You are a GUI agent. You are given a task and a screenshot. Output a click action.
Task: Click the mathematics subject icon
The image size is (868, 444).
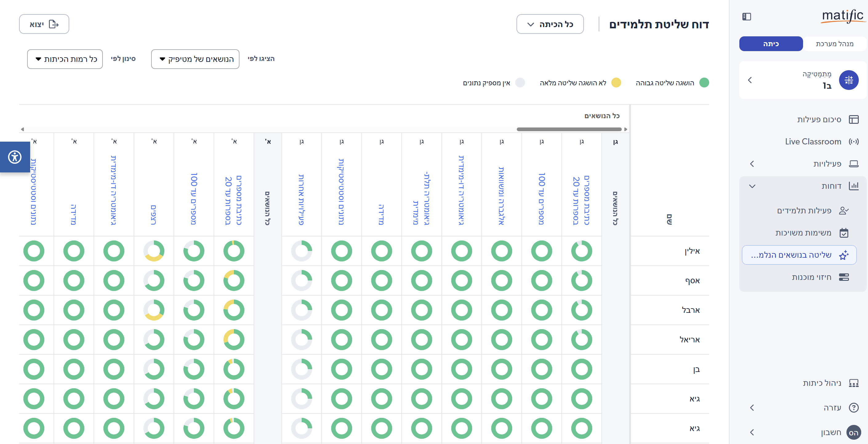click(849, 80)
